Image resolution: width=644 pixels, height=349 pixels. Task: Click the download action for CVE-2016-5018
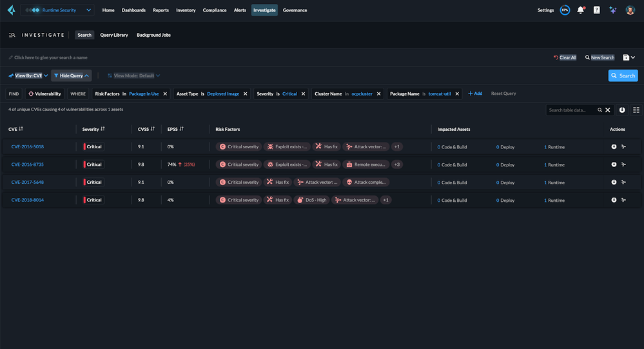point(614,147)
